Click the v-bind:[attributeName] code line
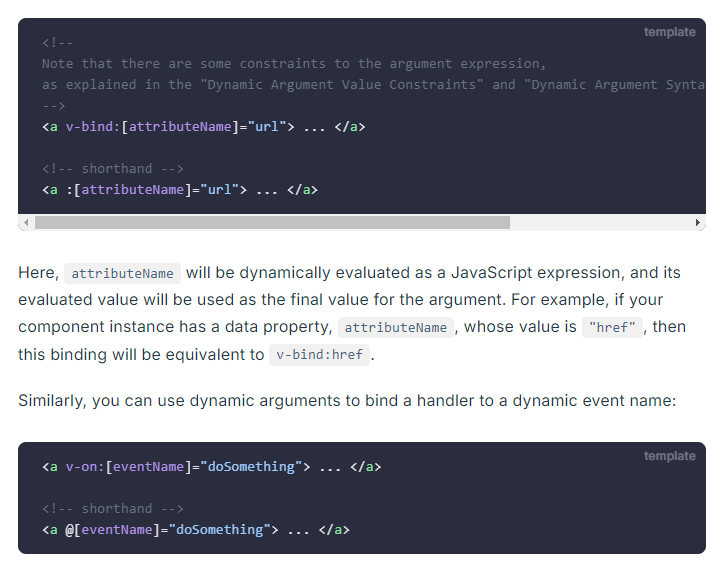 coord(203,127)
